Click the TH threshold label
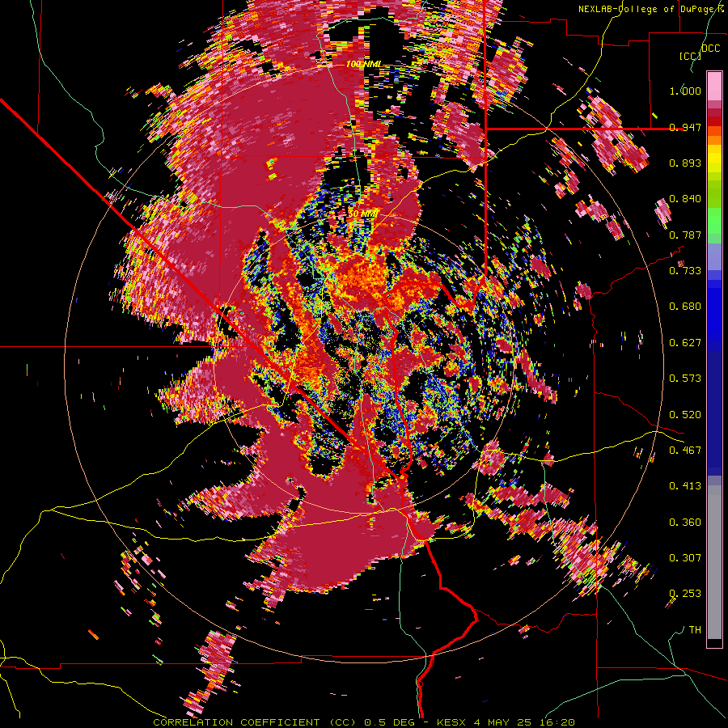 coord(695,629)
